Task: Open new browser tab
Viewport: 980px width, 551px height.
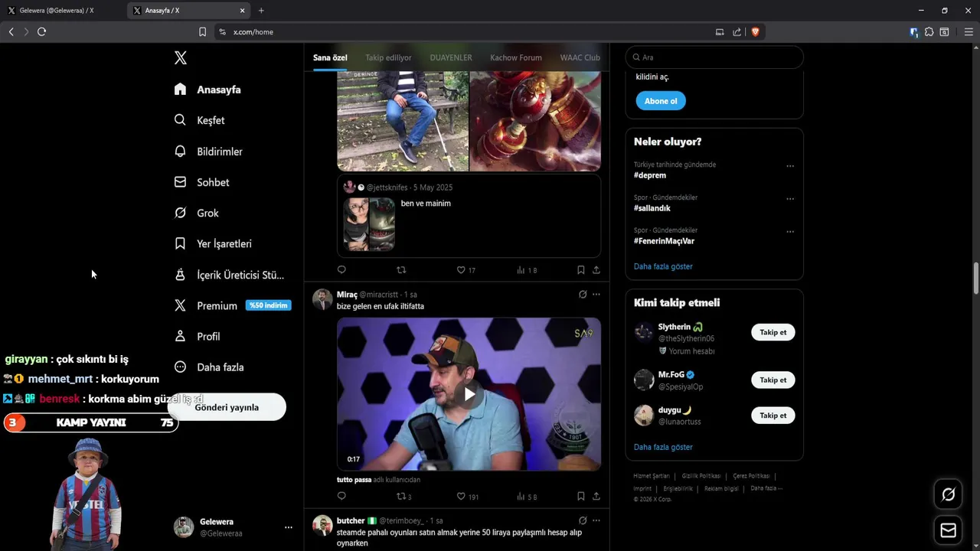Action: (x=261, y=11)
